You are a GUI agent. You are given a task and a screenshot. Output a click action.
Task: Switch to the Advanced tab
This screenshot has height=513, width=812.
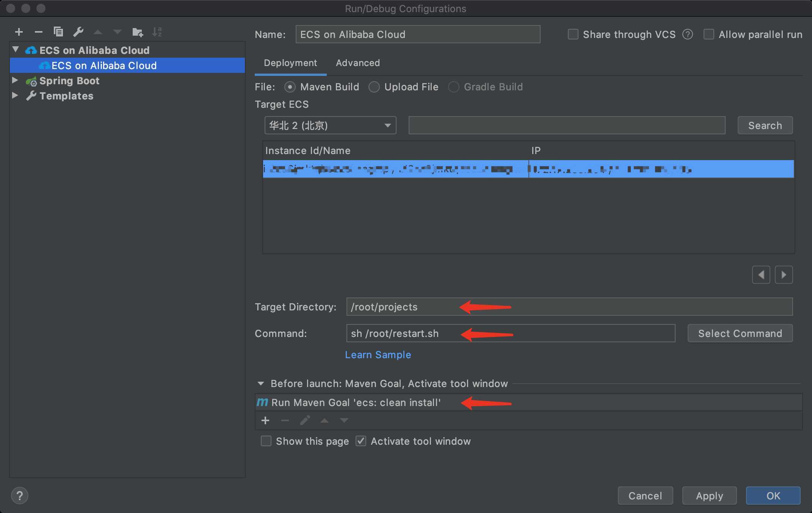point(358,63)
